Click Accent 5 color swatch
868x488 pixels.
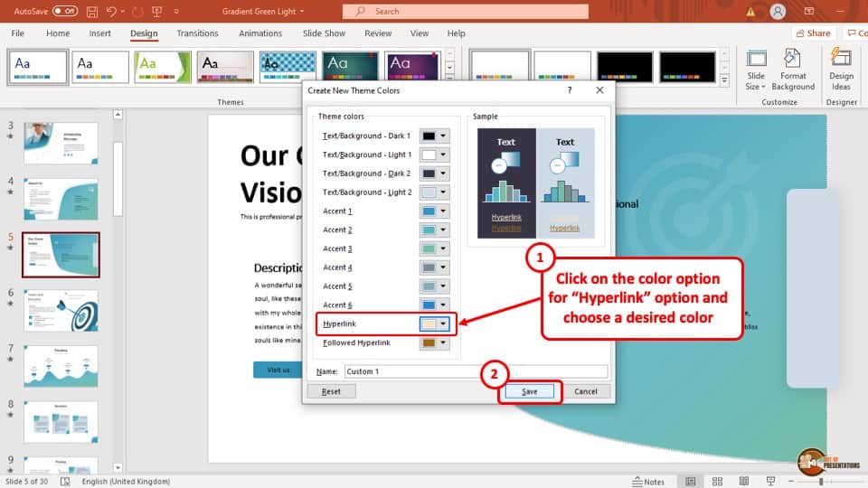coord(429,286)
